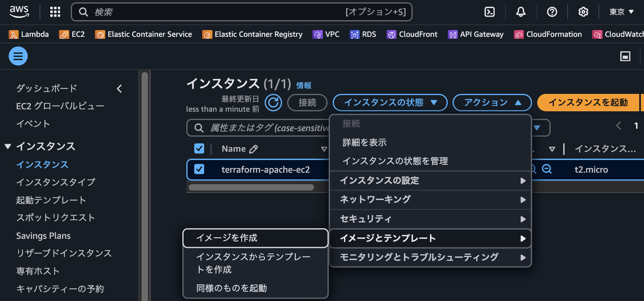
Task: Open 専有ホスト in the sidebar
Action: tap(38, 271)
